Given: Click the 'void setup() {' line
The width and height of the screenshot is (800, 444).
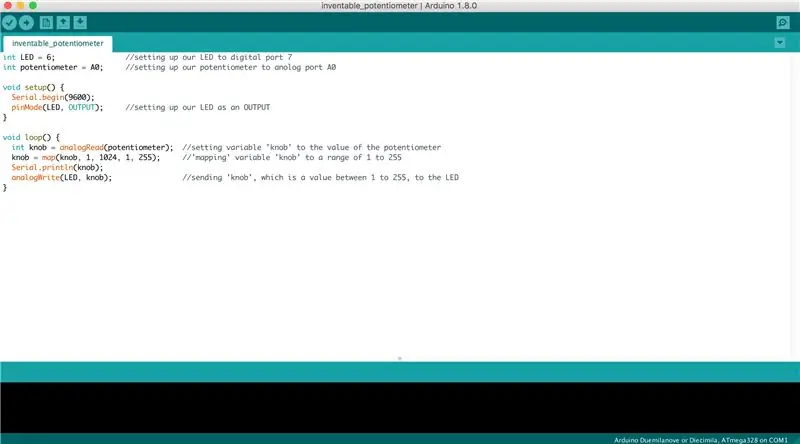Looking at the screenshot, I should (x=33, y=87).
